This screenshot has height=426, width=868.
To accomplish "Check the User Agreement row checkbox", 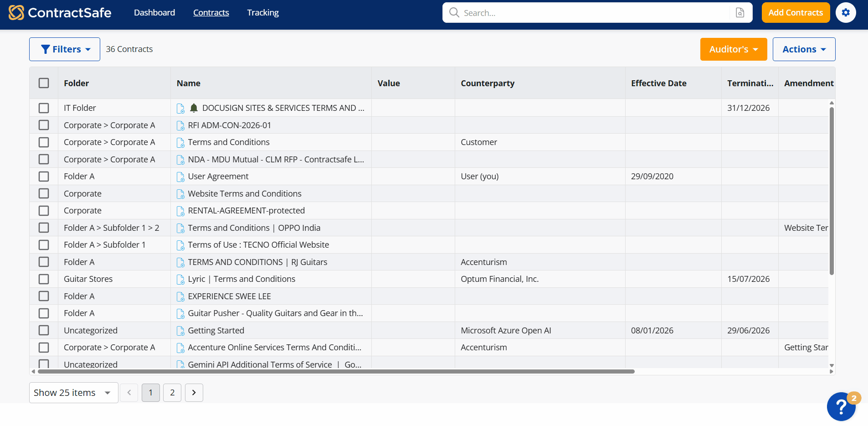I will click(44, 177).
